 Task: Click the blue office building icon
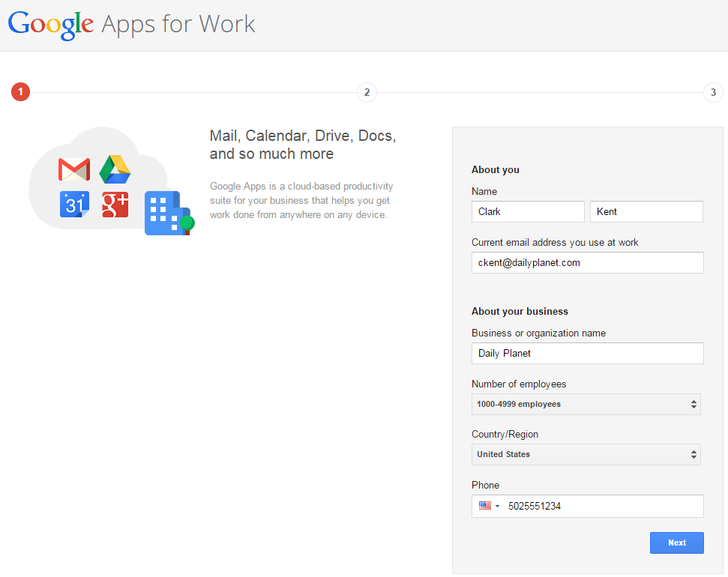coord(169,213)
